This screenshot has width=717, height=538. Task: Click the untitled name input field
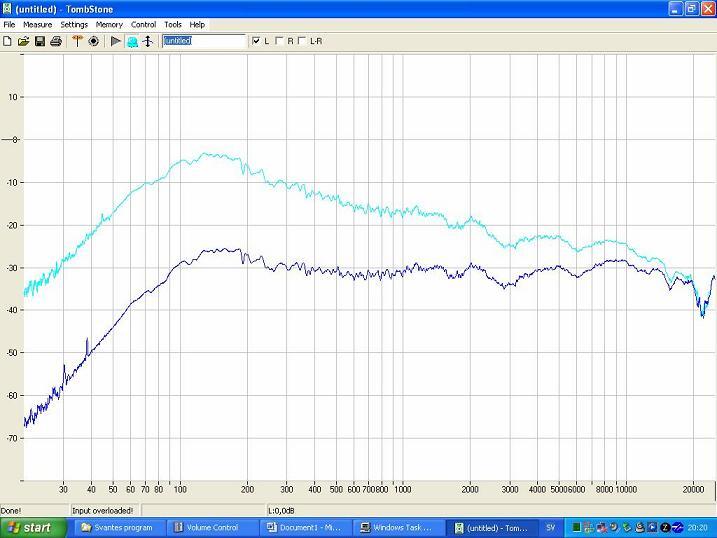click(x=204, y=41)
